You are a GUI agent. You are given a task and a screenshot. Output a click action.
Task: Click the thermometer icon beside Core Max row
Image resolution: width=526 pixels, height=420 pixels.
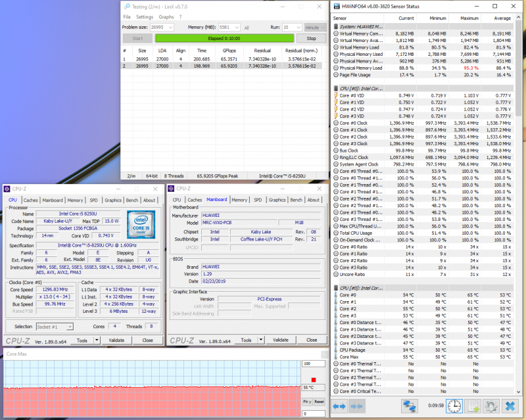point(336,357)
